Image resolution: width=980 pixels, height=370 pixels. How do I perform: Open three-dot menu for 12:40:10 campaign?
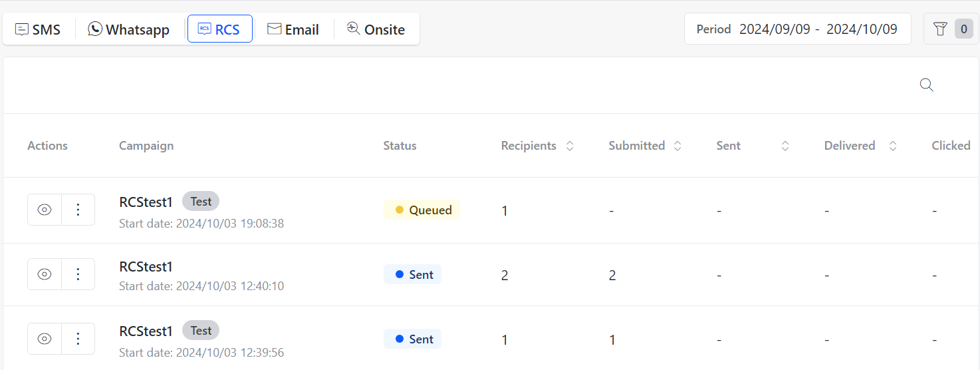(78, 274)
